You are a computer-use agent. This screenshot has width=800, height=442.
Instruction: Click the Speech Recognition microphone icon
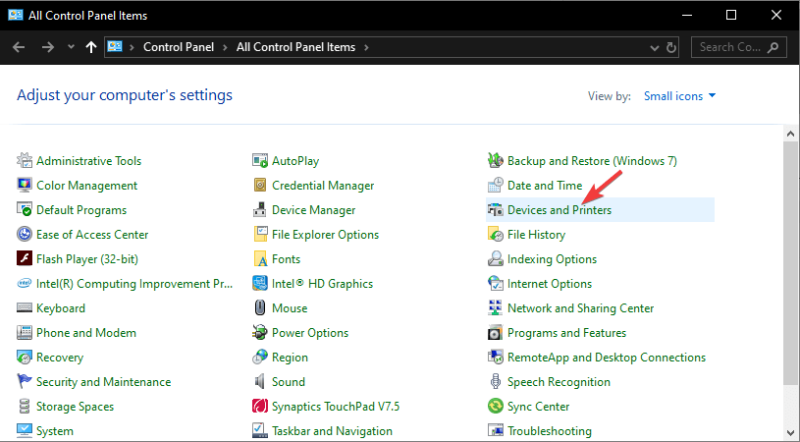(495, 381)
